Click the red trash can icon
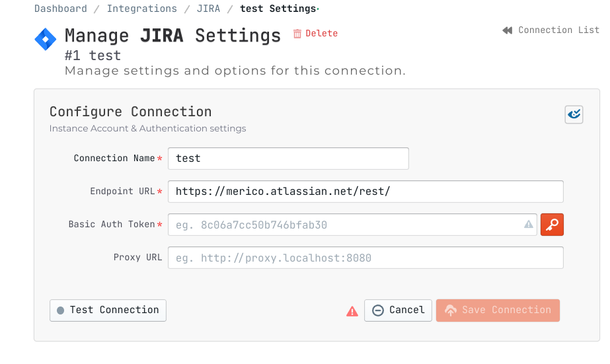 coord(297,34)
